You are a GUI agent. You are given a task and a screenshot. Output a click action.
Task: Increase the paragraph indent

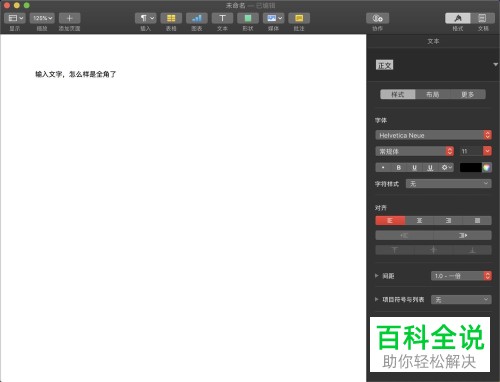pos(463,235)
